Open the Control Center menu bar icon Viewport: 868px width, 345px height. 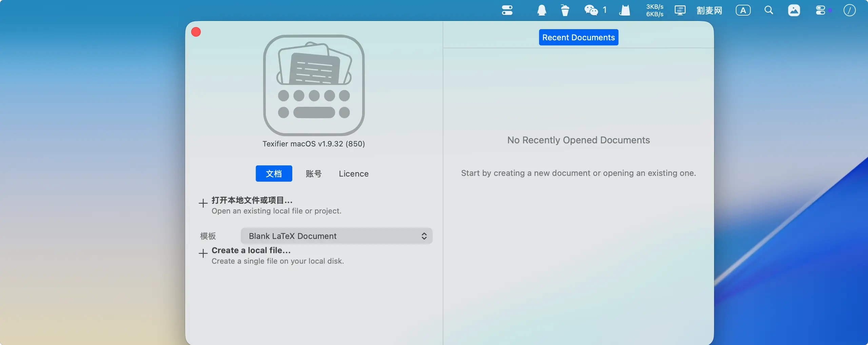821,11
